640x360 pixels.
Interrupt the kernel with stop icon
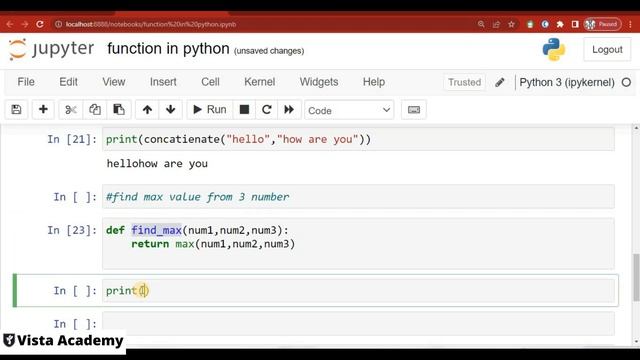point(244,110)
